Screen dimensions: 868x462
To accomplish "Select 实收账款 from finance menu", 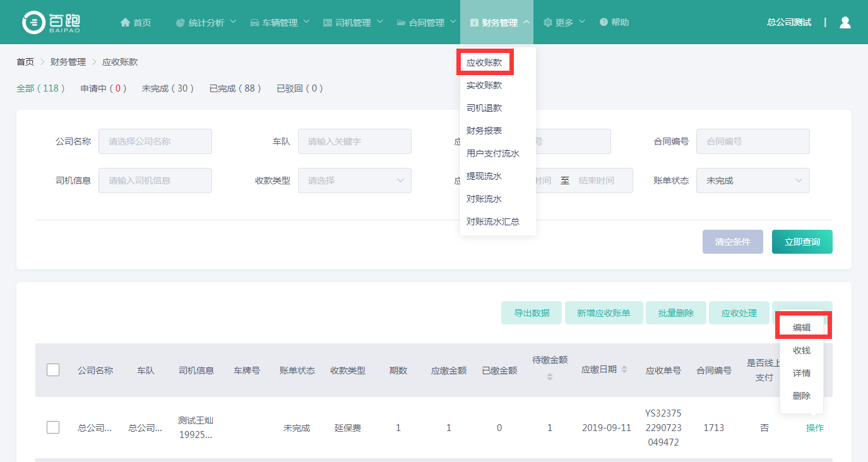I will 484,85.
